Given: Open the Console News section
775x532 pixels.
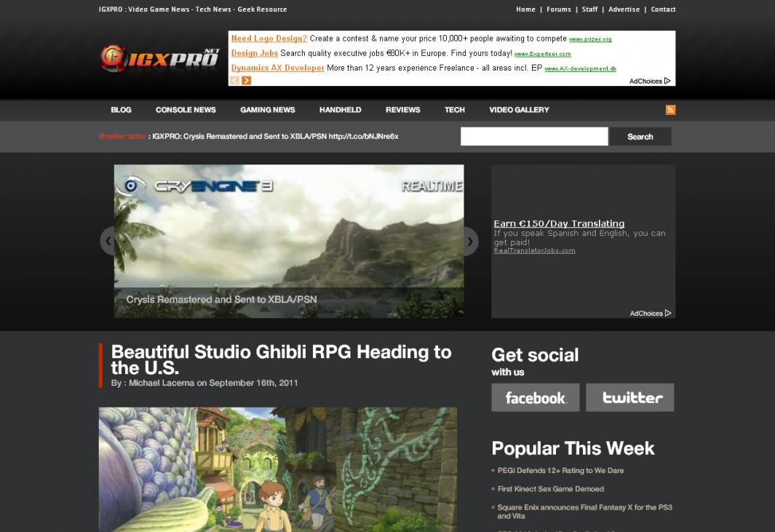Looking at the screenshot, I should pos(186,110).
